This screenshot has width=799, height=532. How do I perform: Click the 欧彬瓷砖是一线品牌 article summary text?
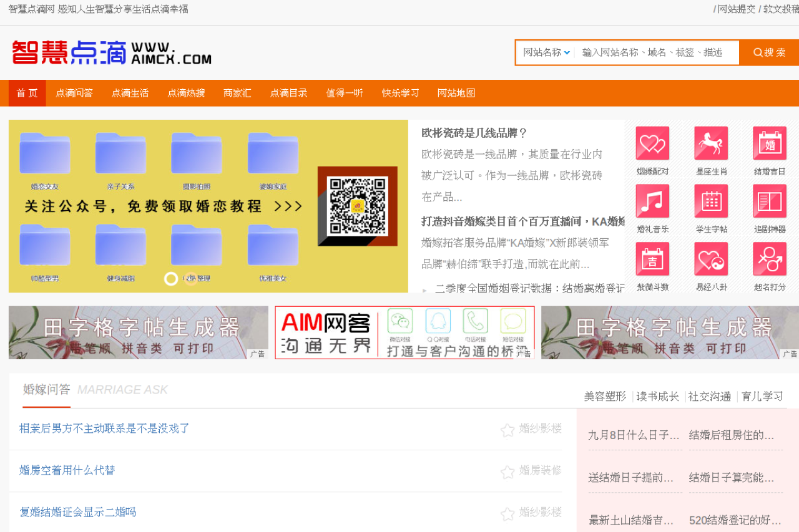coord(512,176)
